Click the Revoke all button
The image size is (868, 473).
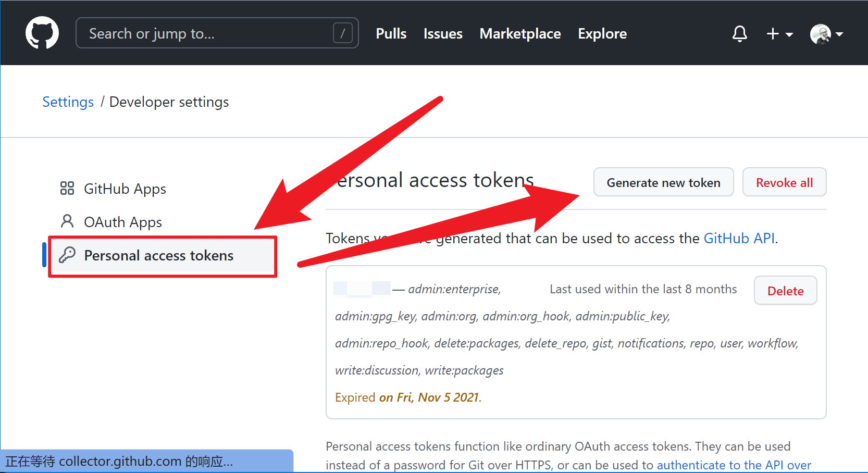coord(784,182)
